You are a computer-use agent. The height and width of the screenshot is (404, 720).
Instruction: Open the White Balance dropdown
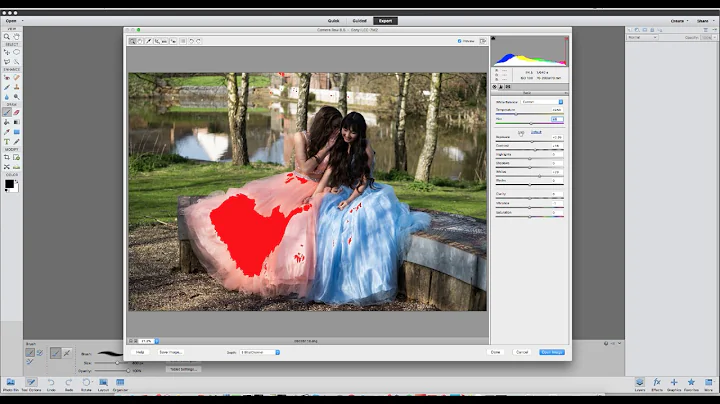click(542, 102)
